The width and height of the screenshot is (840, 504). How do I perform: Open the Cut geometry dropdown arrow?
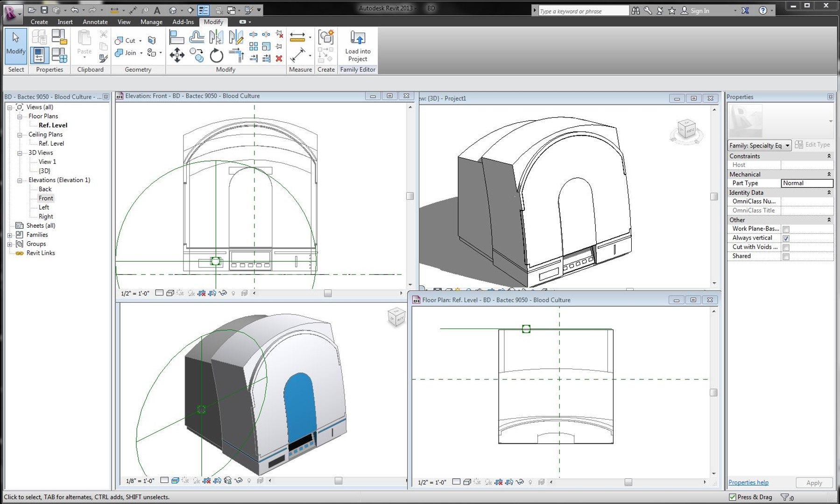[x=140, y=41]
